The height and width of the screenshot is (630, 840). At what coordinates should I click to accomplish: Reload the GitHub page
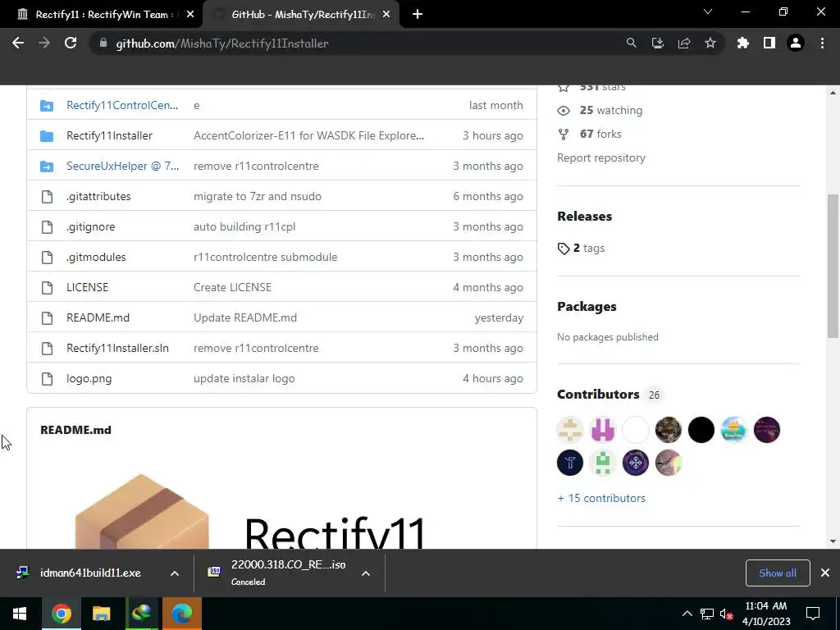(x=71, y=43)
